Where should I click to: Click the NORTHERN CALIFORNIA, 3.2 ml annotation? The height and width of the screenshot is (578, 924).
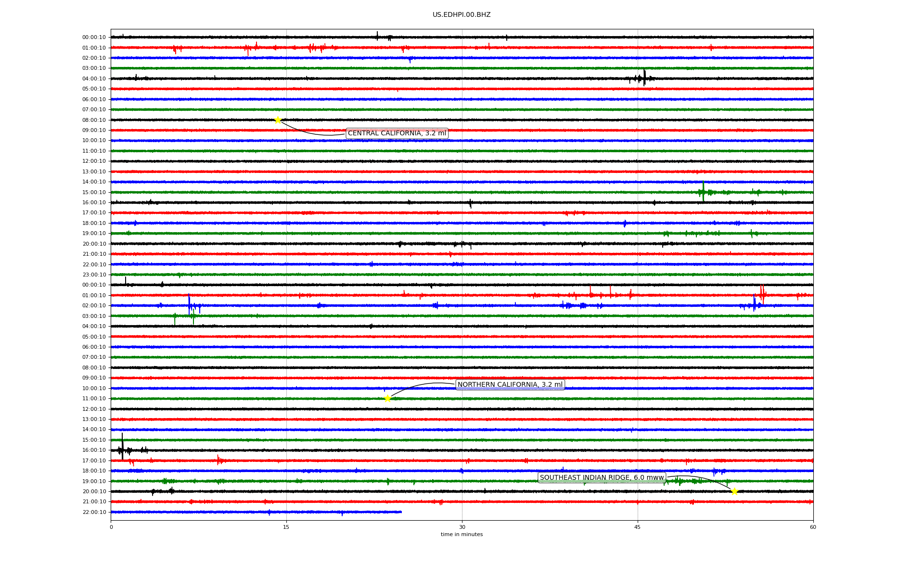pyautogui.click(x=510, y=385)
